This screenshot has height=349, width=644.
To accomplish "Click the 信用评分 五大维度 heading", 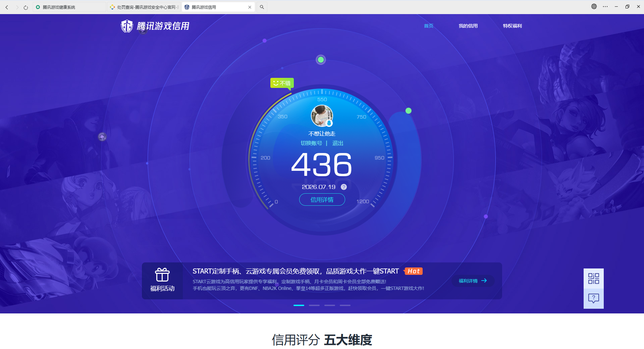I will tap(322, 340).
